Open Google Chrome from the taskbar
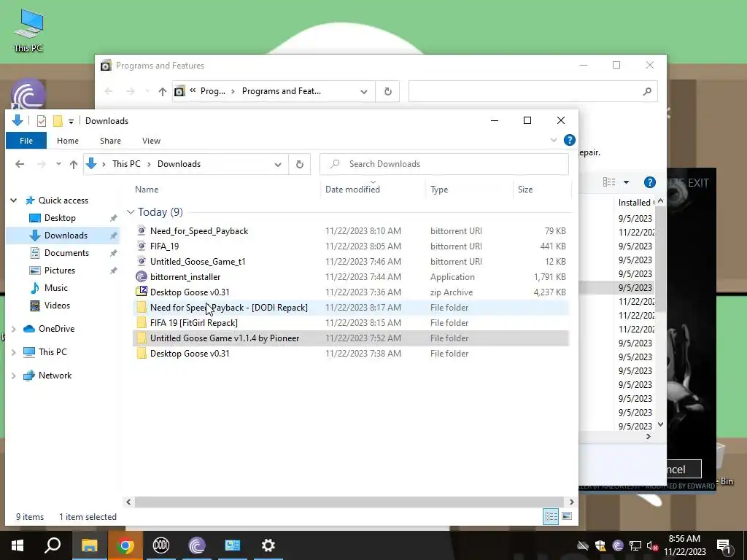Image resolution: width=747 pixels, height=560 pixels. [125, 545]
